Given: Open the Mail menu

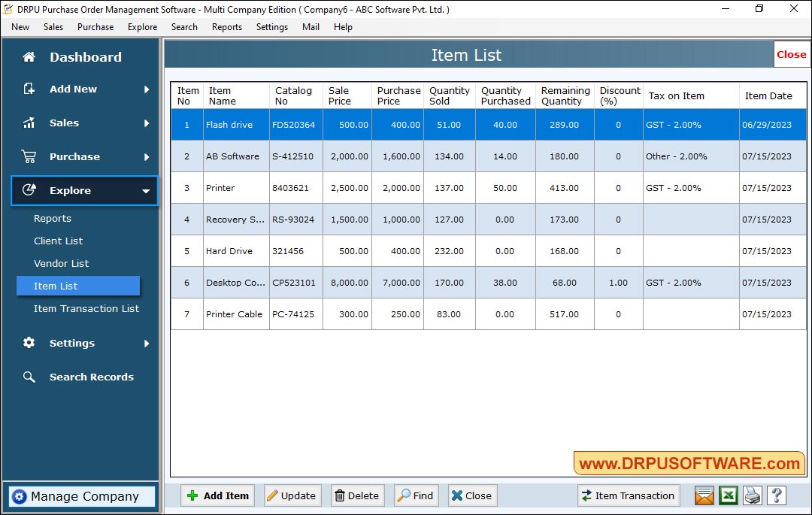Looking at the screenshot, I should click(x=311, y=27).
